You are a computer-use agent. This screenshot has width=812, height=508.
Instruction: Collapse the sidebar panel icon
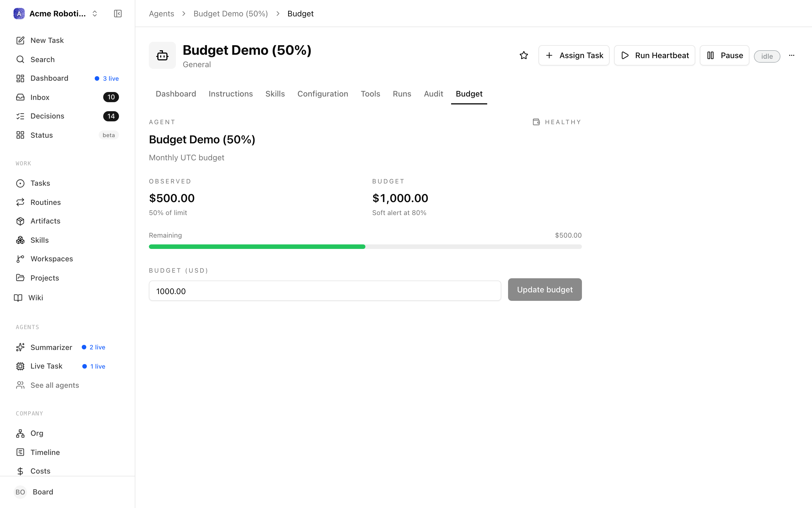tap(118, 14)
